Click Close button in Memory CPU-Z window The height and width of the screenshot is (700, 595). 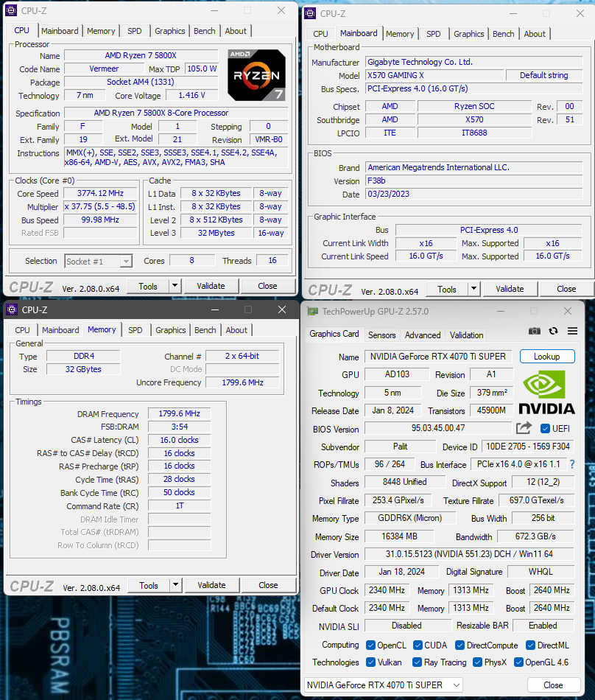tap(268, 585)
